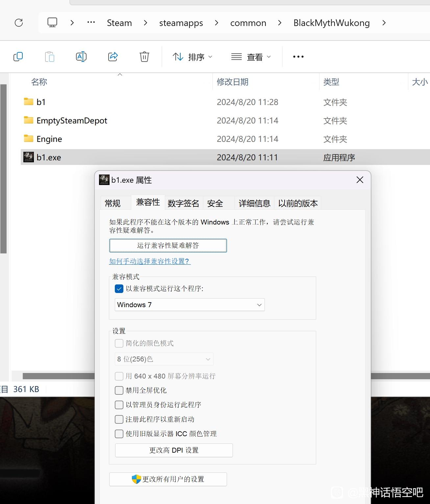Open the three-dot more options in toolbar
This screenshot has width=430, height=504.
[x=298, y=57]
